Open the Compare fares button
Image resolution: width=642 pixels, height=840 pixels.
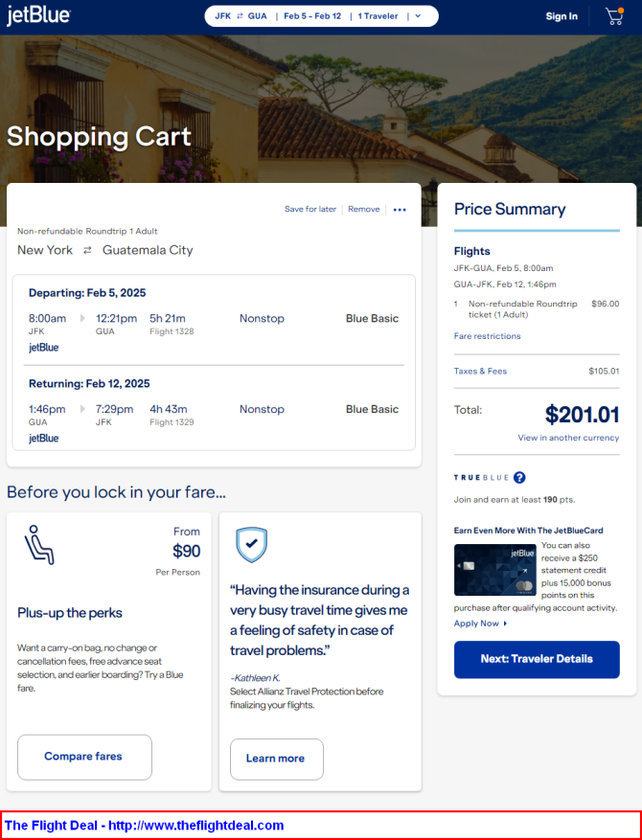point(84,757)
